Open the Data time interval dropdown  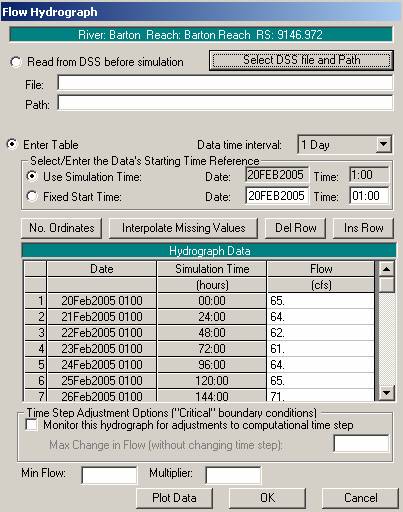[x=384, y=144]
